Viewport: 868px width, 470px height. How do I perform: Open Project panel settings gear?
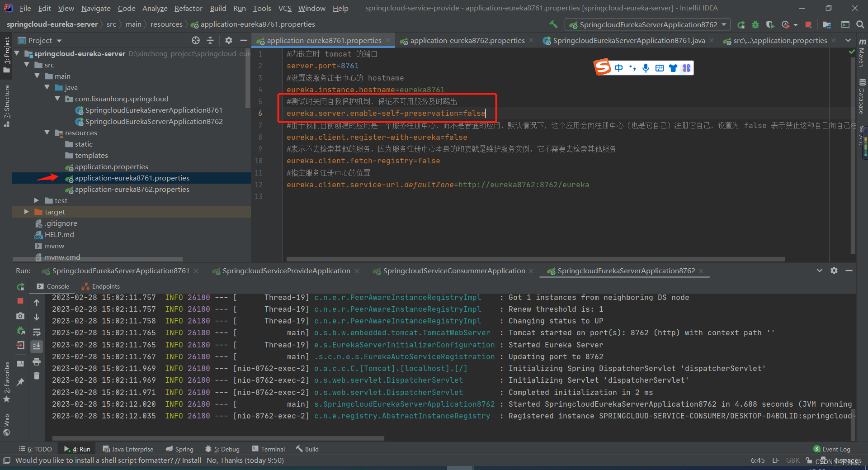pyautogui.click(x=229, y=40)
